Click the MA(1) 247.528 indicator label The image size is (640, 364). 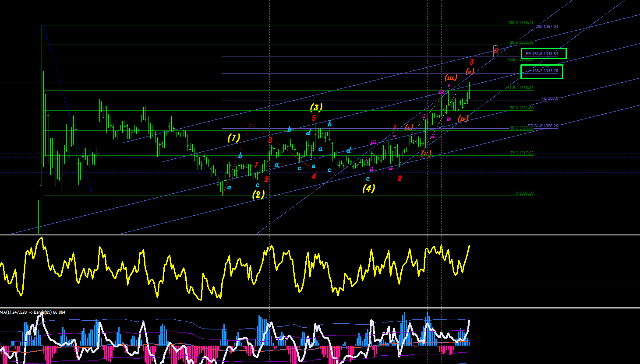pyautogui.click(x=13, y=312)
